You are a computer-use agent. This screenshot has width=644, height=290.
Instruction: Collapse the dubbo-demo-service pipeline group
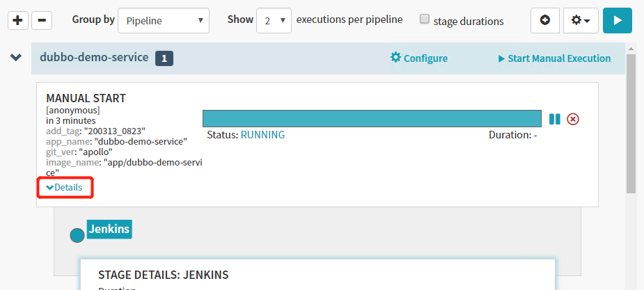[x=15, y=58]
